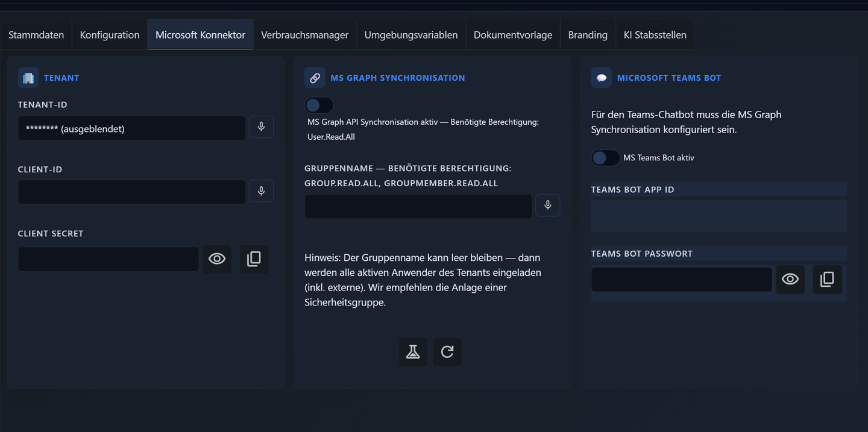Focus the Gruppenname input field
Image resolution: width=868 pixels, height=432 pixels.
[x=418, y=207]
